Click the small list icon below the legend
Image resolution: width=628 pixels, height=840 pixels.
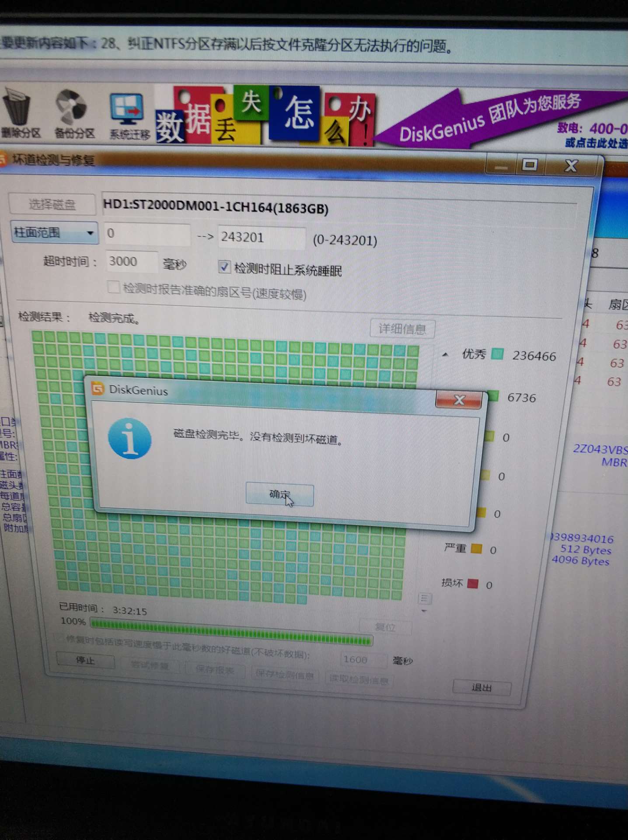click(x=425, y=598)
